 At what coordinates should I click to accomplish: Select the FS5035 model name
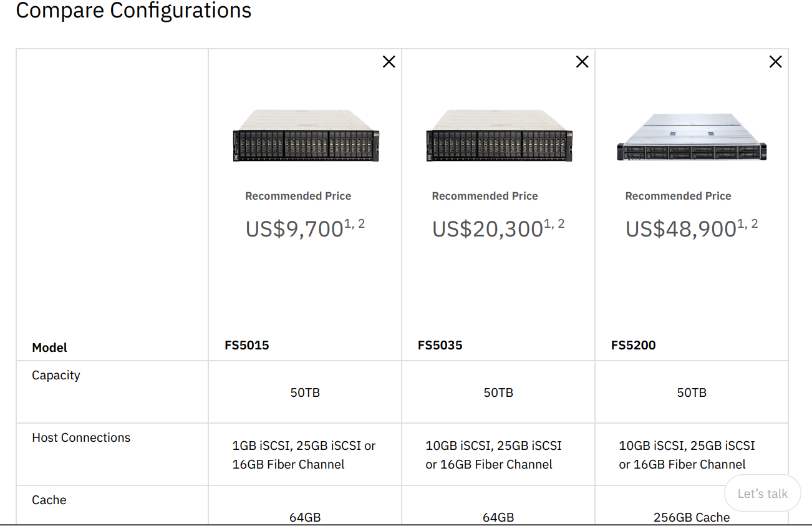click(440, 345)
